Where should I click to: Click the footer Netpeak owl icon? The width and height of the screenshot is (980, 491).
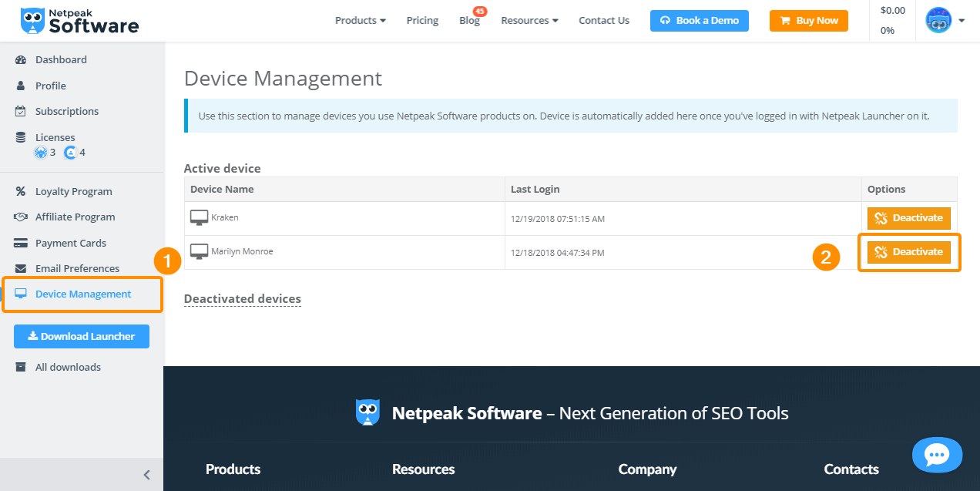[367, 412]
